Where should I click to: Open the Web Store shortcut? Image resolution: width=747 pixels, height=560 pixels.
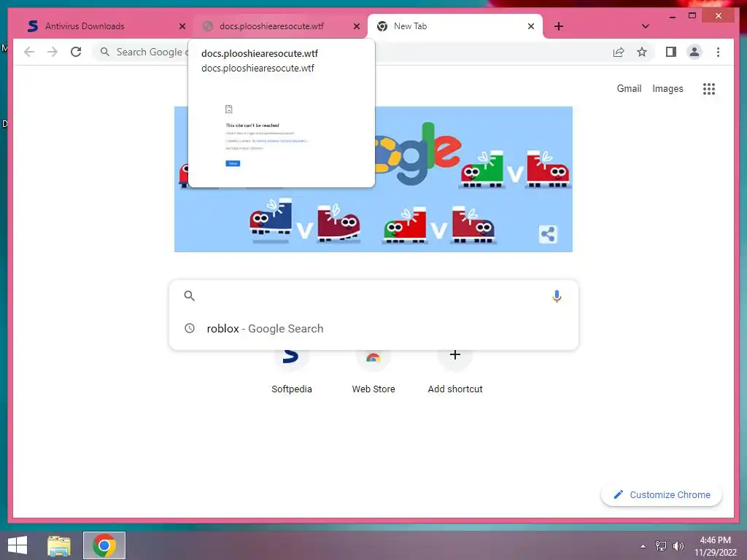pyautogui.click(x=373, y=371)
